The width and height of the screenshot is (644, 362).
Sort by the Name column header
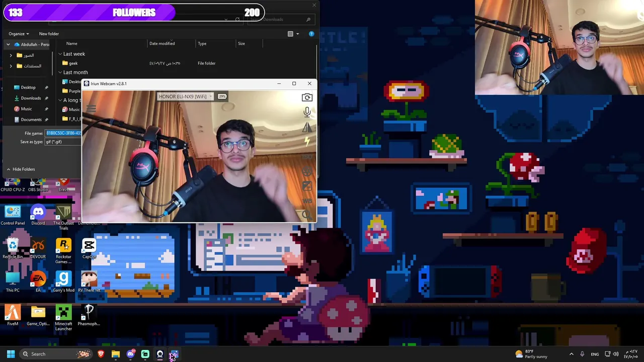point(72,44)
